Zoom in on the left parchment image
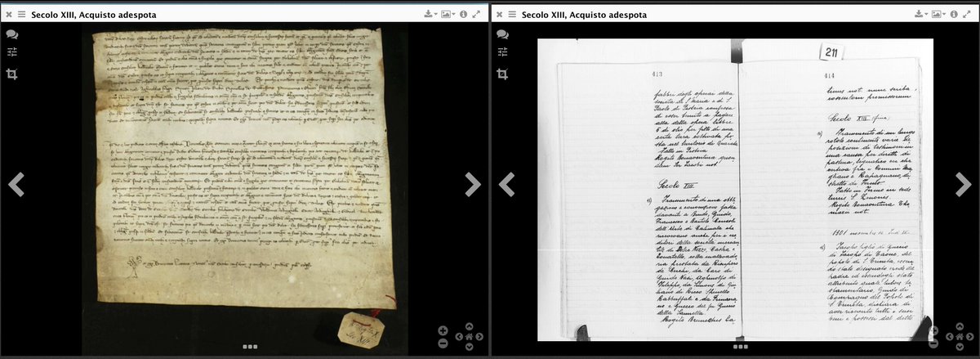 (443, 330)
